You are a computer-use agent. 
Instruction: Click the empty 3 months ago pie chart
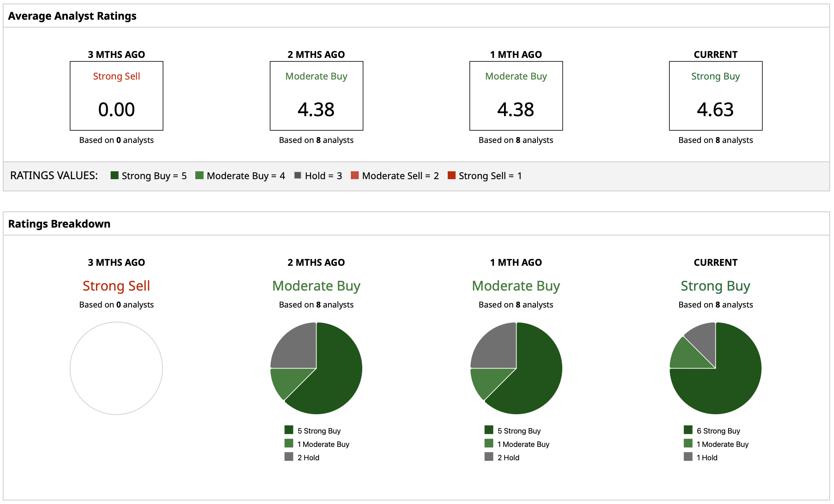116,368
